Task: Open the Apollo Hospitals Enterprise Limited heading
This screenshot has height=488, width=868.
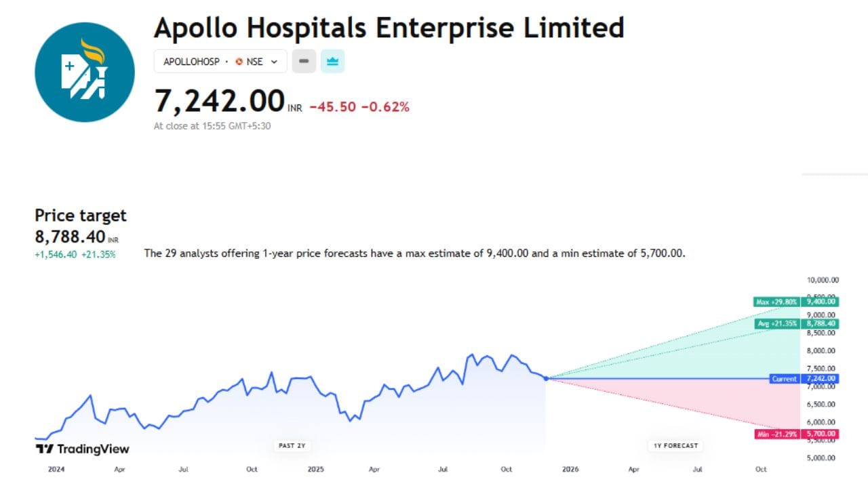Action: [x=390, y=28]
